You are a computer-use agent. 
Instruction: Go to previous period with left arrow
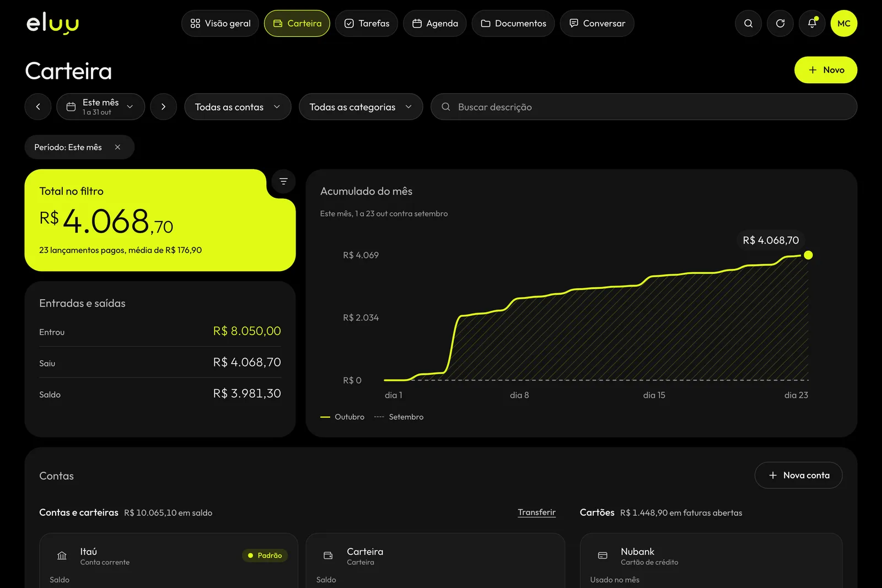click(38, 107)
